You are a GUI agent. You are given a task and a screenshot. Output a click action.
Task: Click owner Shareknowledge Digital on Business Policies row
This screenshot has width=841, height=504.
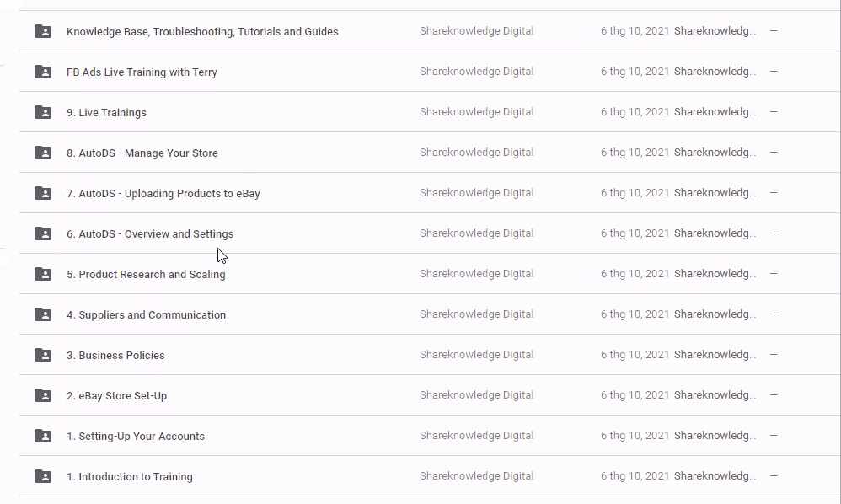(x=476, y=355)
